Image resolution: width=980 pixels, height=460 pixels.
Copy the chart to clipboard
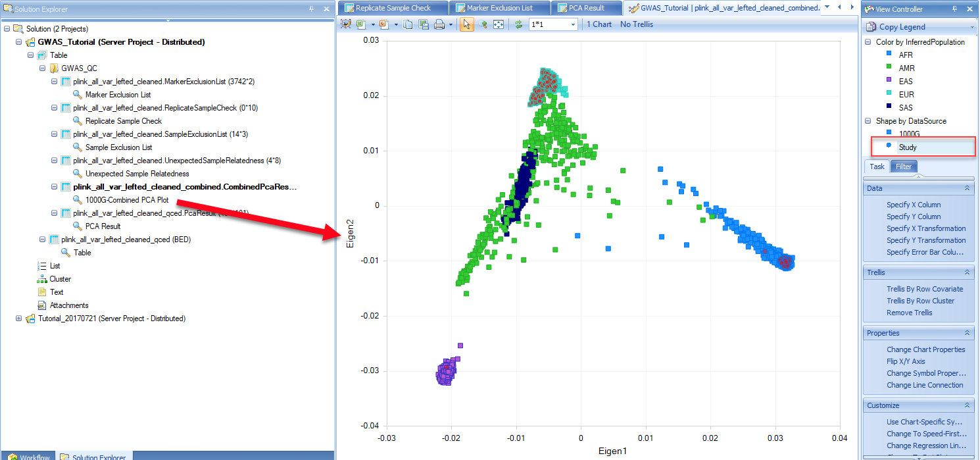408,24
